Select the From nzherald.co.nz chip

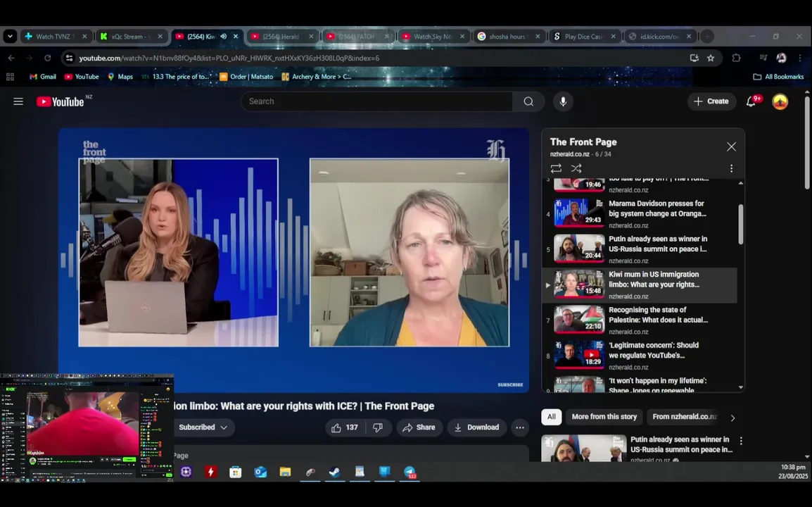[x=683, y=417]
